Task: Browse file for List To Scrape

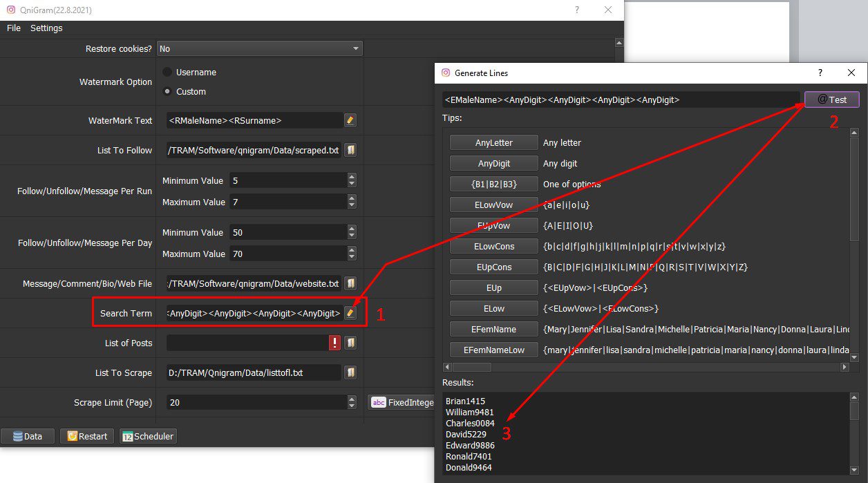Action: coord(350,372)
